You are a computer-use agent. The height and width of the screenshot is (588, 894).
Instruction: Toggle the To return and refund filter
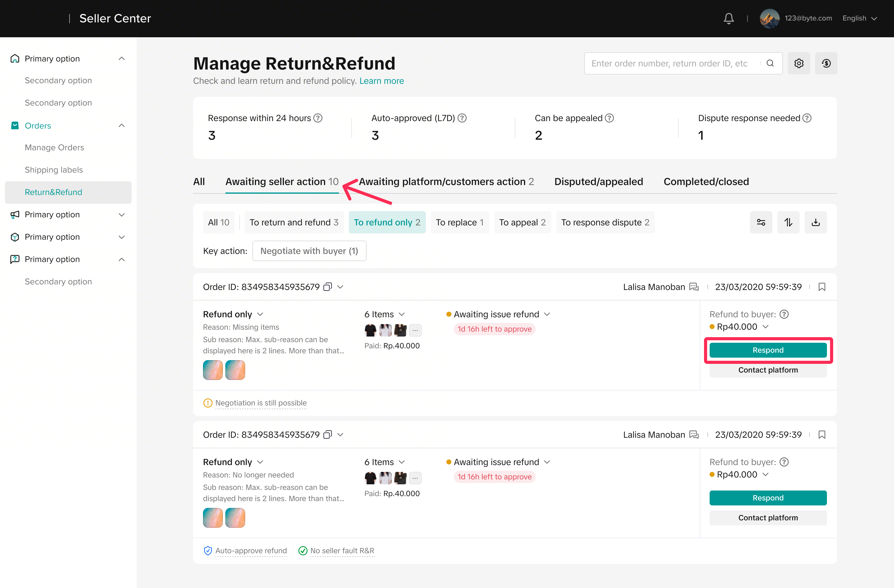coord(294,222)
